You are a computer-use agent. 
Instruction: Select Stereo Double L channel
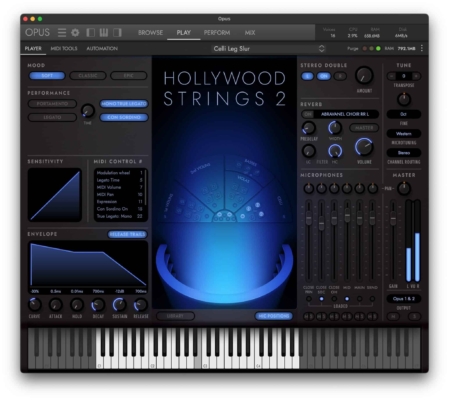pos(308,76)
